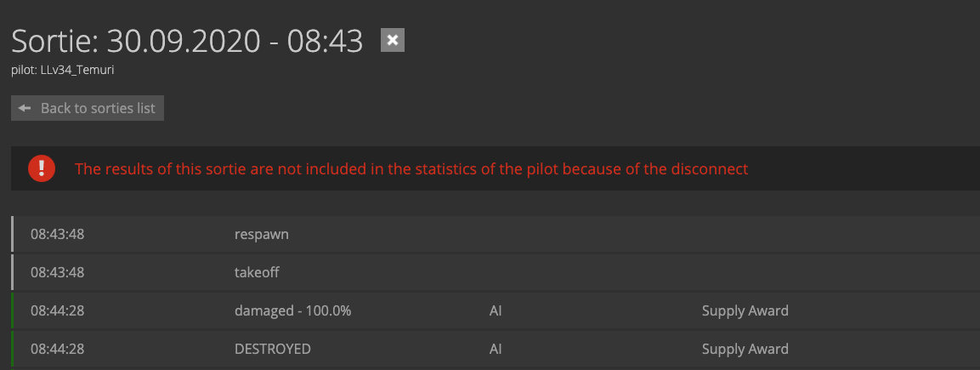Viewport: 980px width, 370px height.
Task: Click the green marker beside the DESTROYED row
Action: tap(13, 349)
